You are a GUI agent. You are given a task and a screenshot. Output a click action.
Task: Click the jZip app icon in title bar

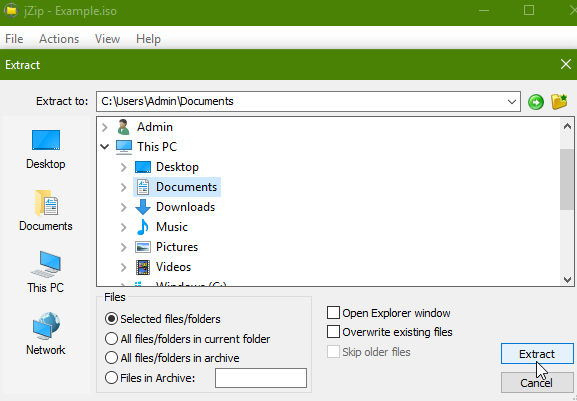click(x=11, y=11)
